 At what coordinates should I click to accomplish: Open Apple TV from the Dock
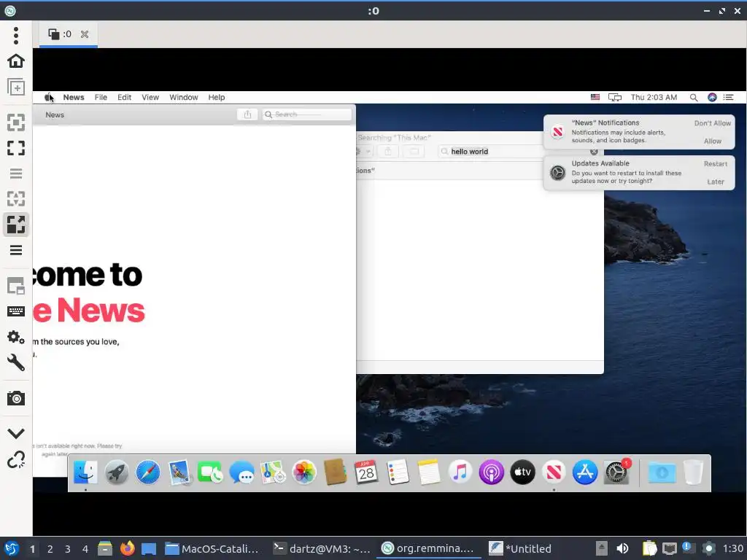click(x=522, y=472)
